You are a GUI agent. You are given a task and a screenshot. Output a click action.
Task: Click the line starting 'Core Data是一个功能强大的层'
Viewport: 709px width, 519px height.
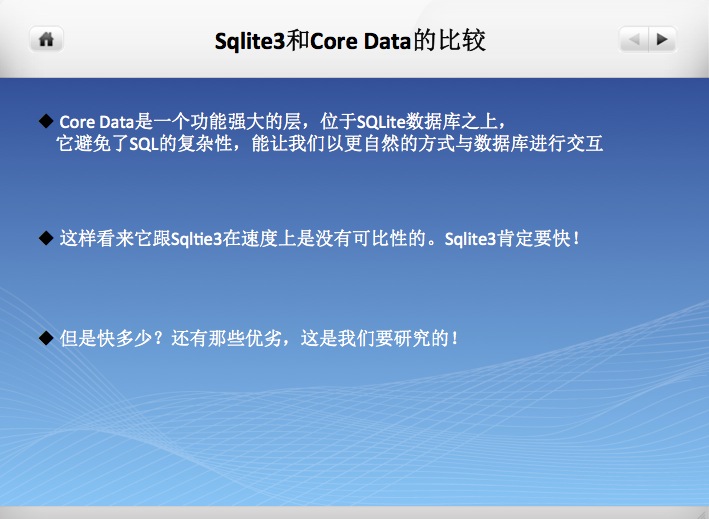282,122
